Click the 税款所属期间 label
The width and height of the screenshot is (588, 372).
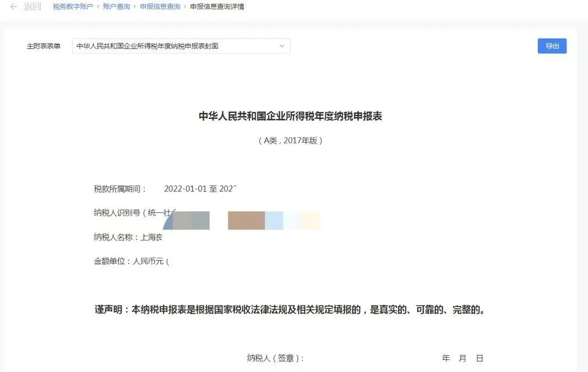(x=120, y=189)
